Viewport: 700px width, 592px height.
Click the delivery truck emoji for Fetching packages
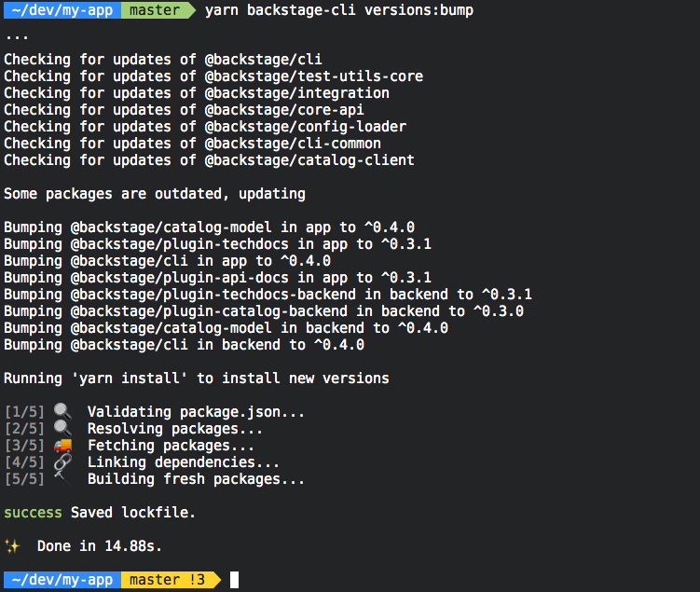coord(62,446)
